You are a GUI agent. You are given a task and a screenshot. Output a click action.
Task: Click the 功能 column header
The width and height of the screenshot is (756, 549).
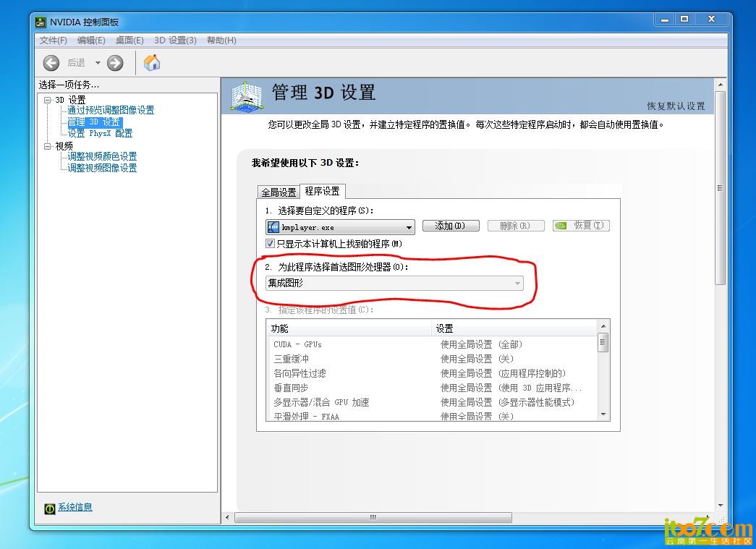(x=349, y=328)
